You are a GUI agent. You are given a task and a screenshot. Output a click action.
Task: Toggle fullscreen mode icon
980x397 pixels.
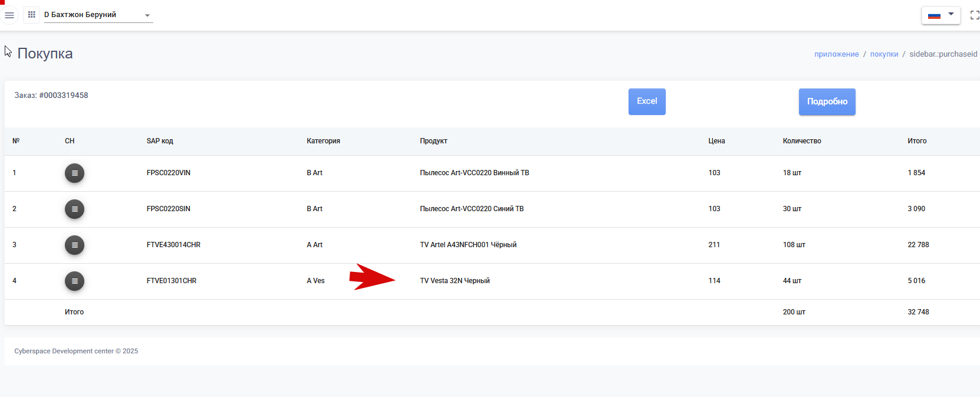point(974,15)
